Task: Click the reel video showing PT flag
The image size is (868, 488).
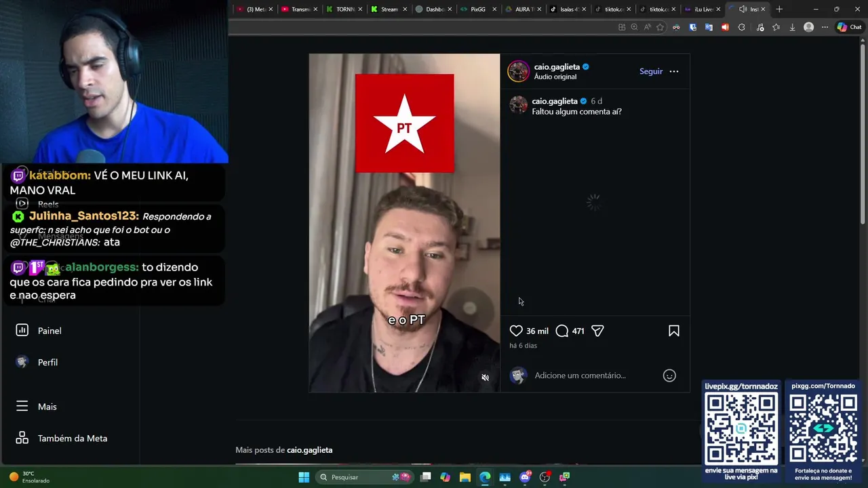Action: click(x=404, y=223)
